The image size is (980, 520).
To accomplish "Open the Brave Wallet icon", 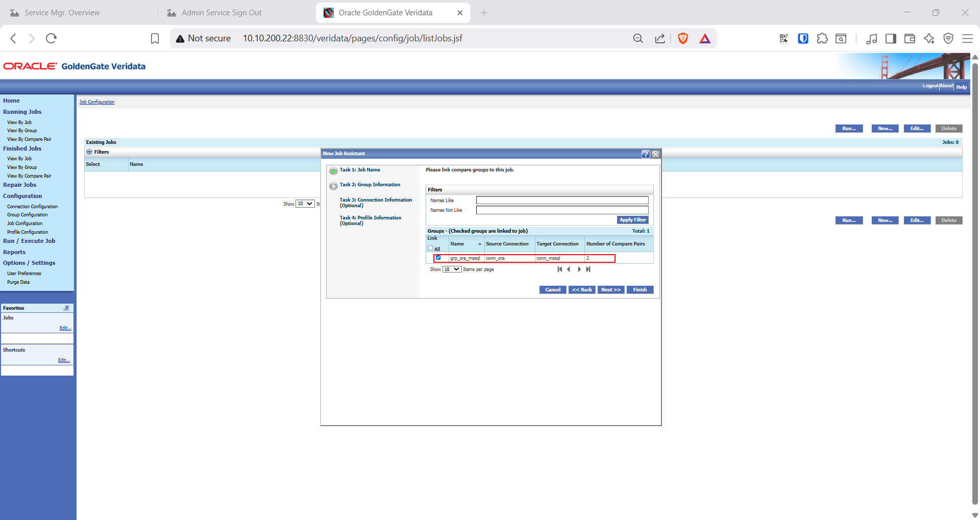I will 910,38.
